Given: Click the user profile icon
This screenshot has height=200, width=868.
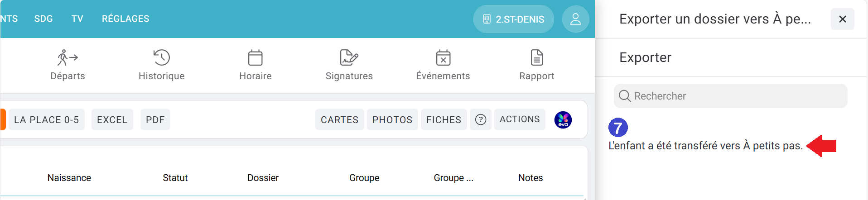Looking at the screenshot, I should [x=575, y=19].
